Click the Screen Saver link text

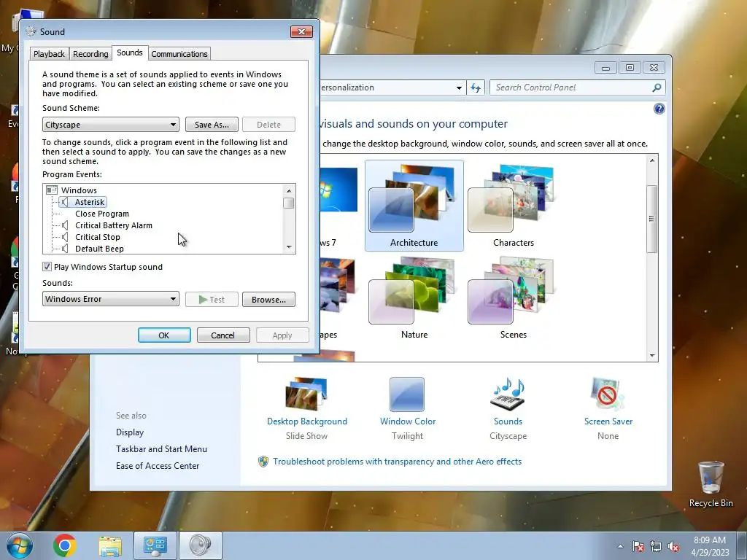tap(608, 421)
